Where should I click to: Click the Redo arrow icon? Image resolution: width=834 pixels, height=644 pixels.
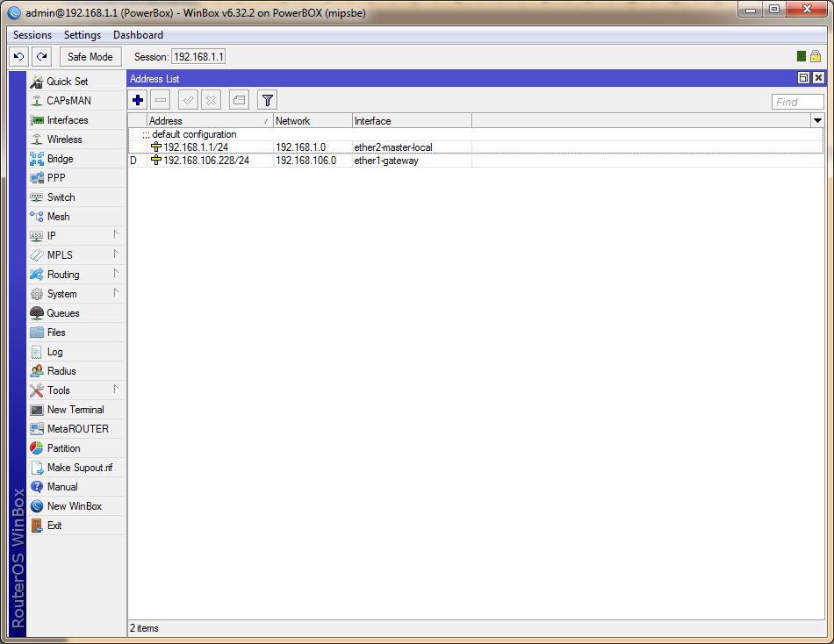tap(41, 56)
